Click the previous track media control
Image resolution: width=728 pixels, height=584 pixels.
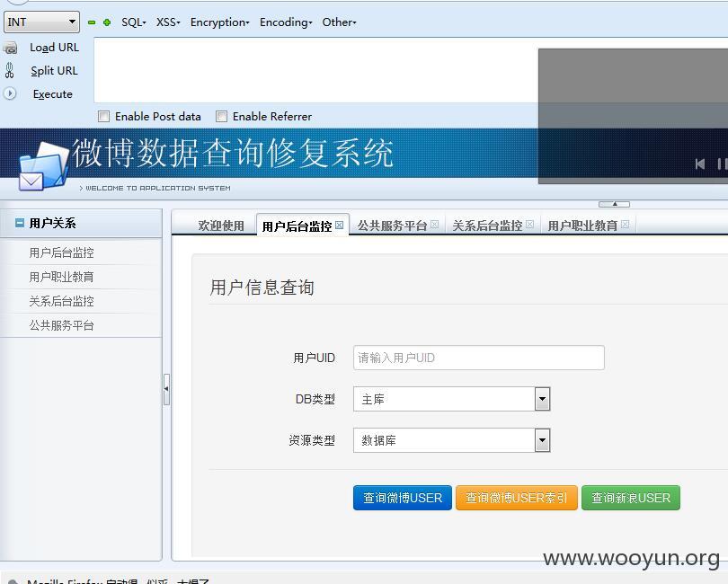(x=700, y=164)
